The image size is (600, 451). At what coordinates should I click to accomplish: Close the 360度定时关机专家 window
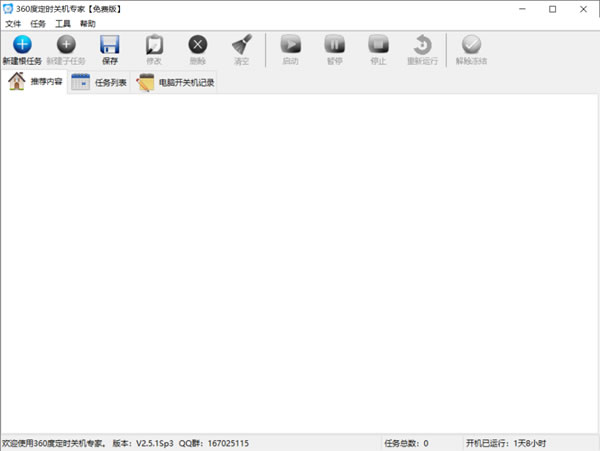[x=583, y=9]
